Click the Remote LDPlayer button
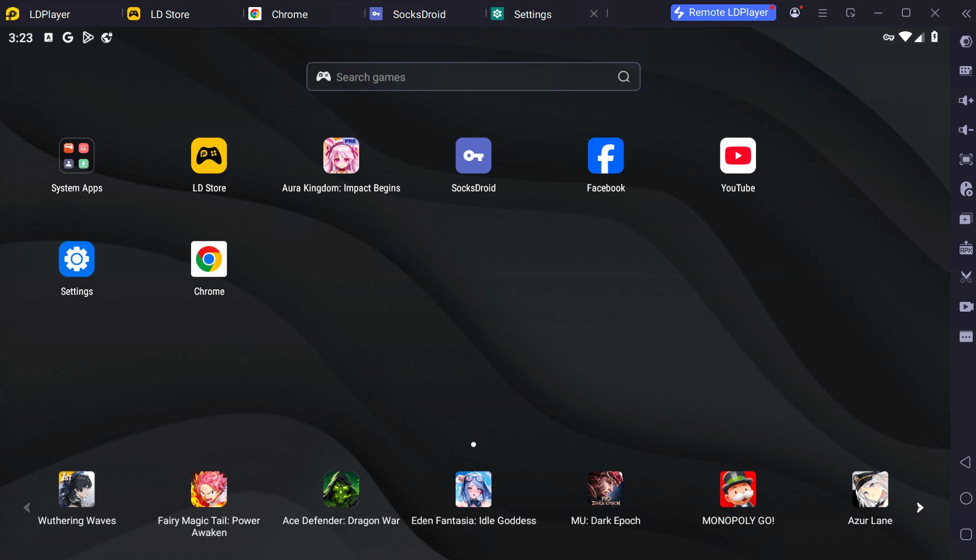 [x=723, y=13]
